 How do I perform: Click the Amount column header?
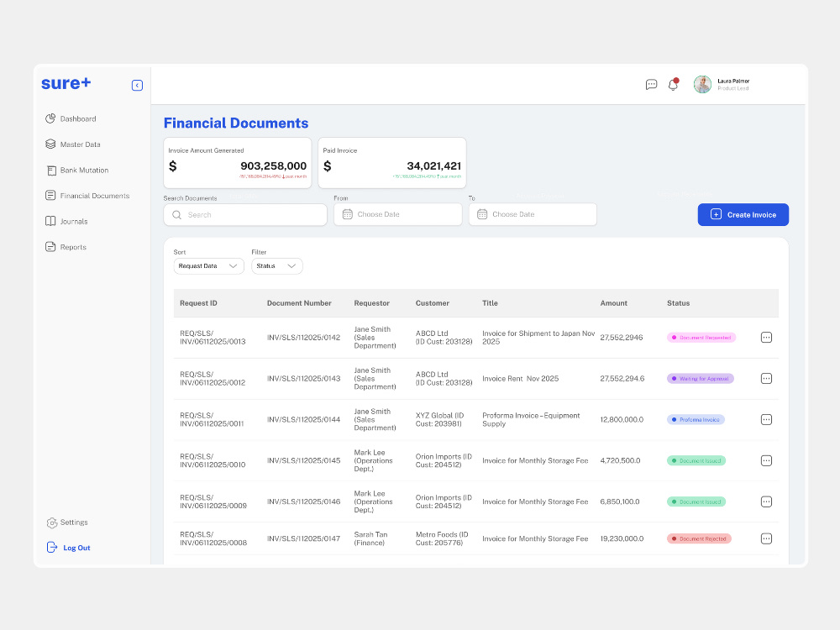[613, 303]
